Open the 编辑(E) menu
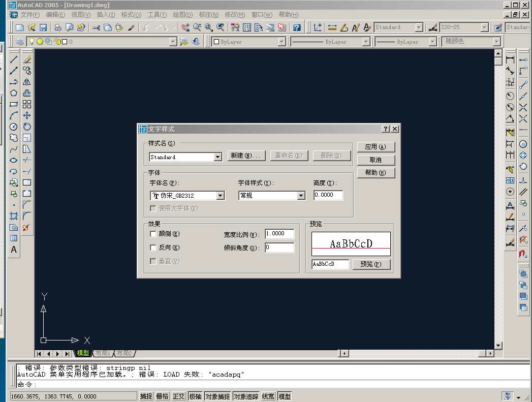 click(x=55, y=15)
